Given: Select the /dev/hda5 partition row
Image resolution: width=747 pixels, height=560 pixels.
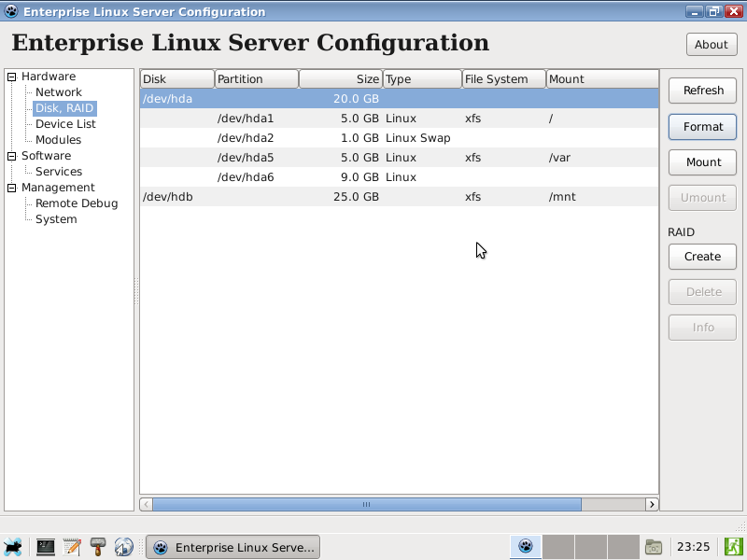Looking at the screenshot, I should coord(400,158).
